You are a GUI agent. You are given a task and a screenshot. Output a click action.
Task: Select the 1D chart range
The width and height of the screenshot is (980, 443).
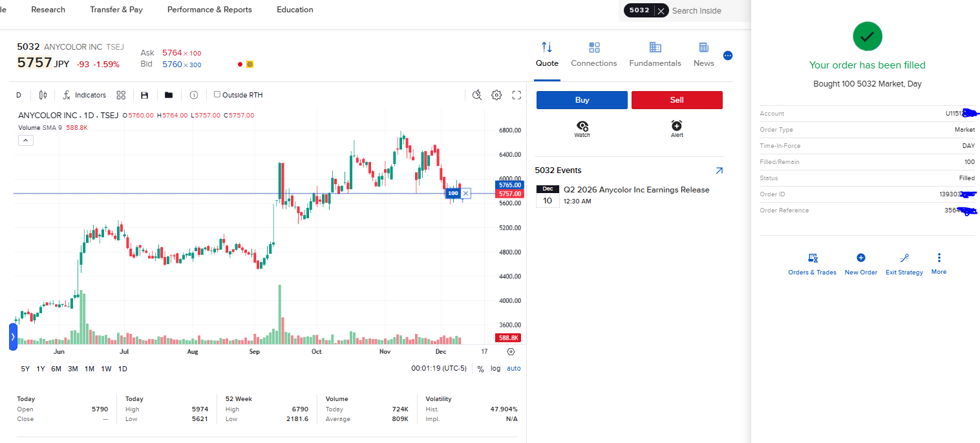(x=123, y=369)
